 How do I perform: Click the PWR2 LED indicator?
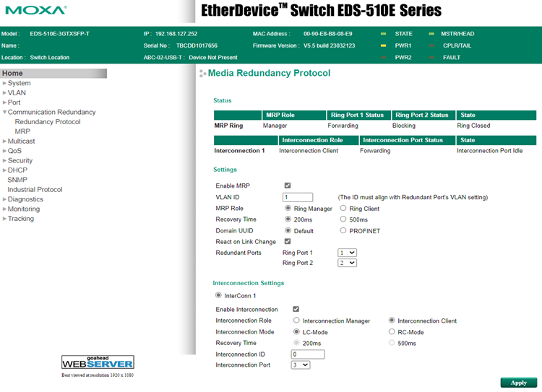pyautogui.click(x=383, y=57)
